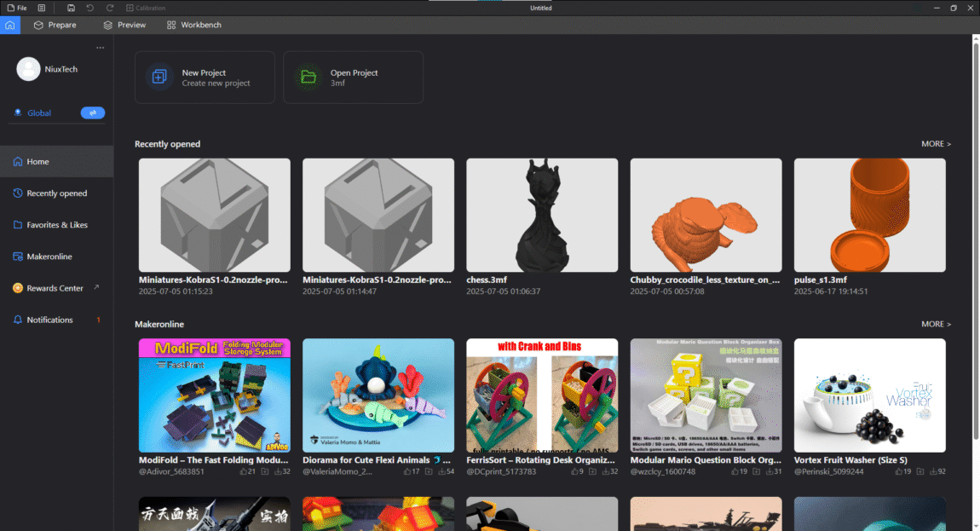
Task: Open the three-dot menu above the profile
Action: (x=100, y=48)
